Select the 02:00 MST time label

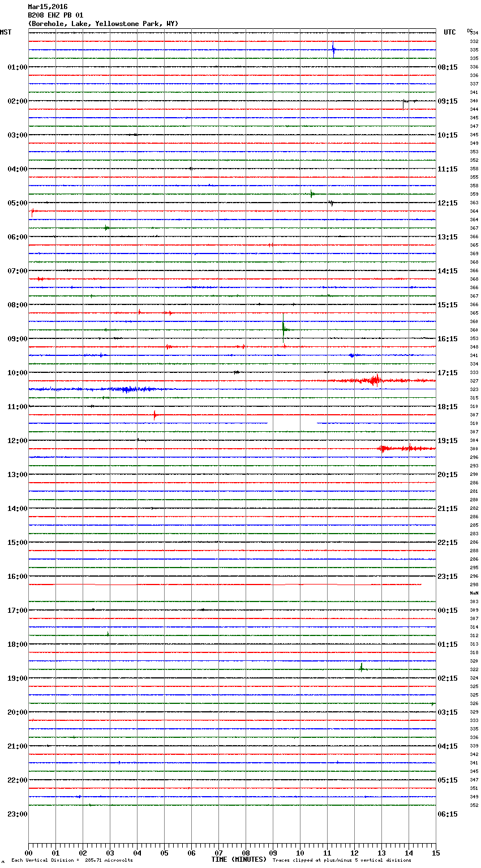click(17, 101)
